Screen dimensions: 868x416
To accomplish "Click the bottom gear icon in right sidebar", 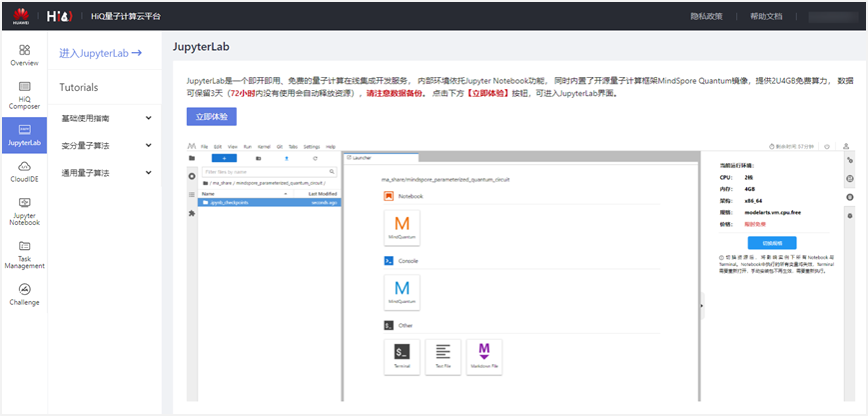I will [x=850, y=215].
